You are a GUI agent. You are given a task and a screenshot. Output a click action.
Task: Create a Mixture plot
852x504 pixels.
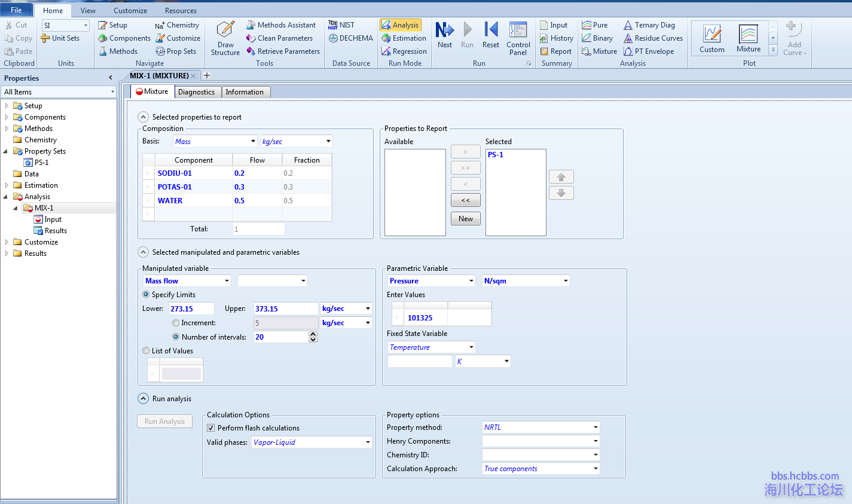coord(749,38)
